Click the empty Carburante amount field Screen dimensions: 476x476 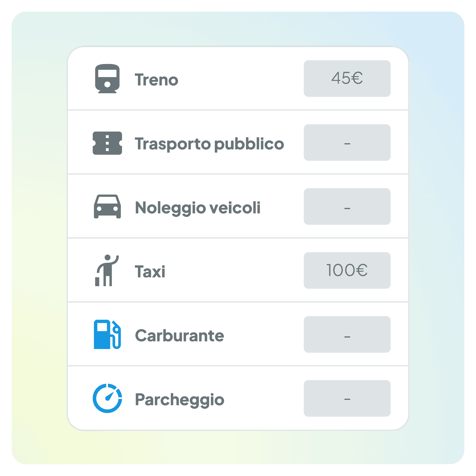347,334
